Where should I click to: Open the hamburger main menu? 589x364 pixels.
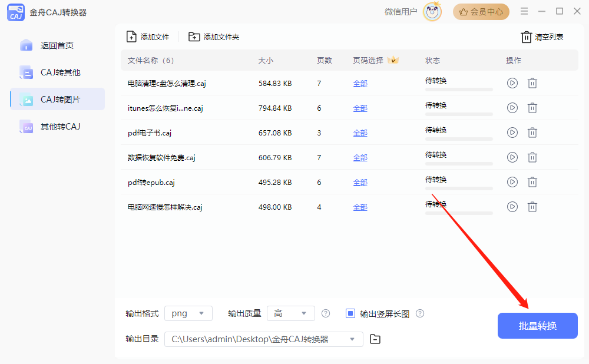(x=524, y=12)
